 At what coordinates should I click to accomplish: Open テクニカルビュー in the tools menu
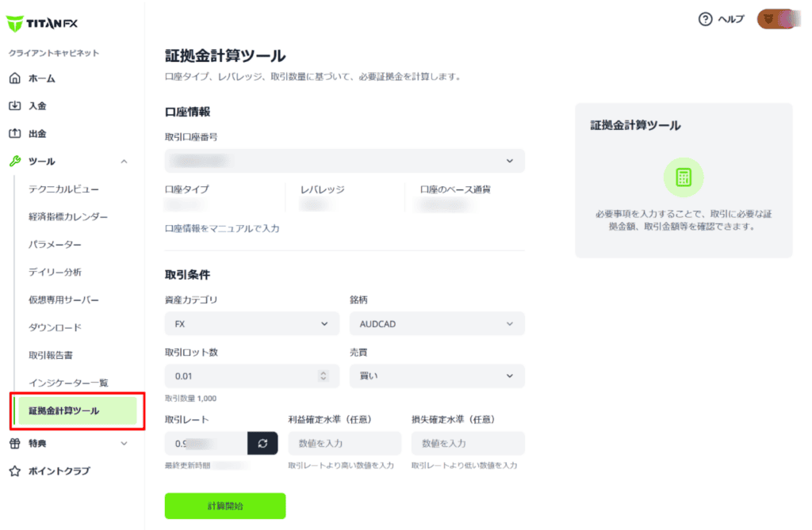click(x=63, y=189)
